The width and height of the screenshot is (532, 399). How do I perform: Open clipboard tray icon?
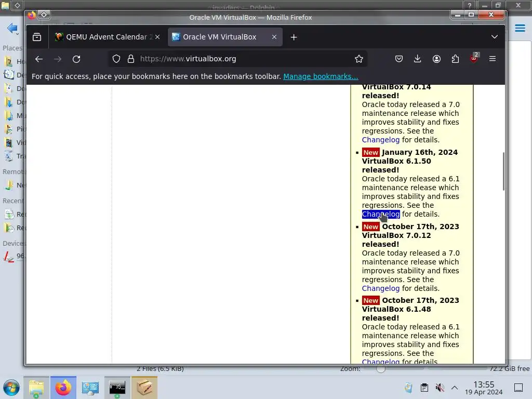[x=424, y=388]
